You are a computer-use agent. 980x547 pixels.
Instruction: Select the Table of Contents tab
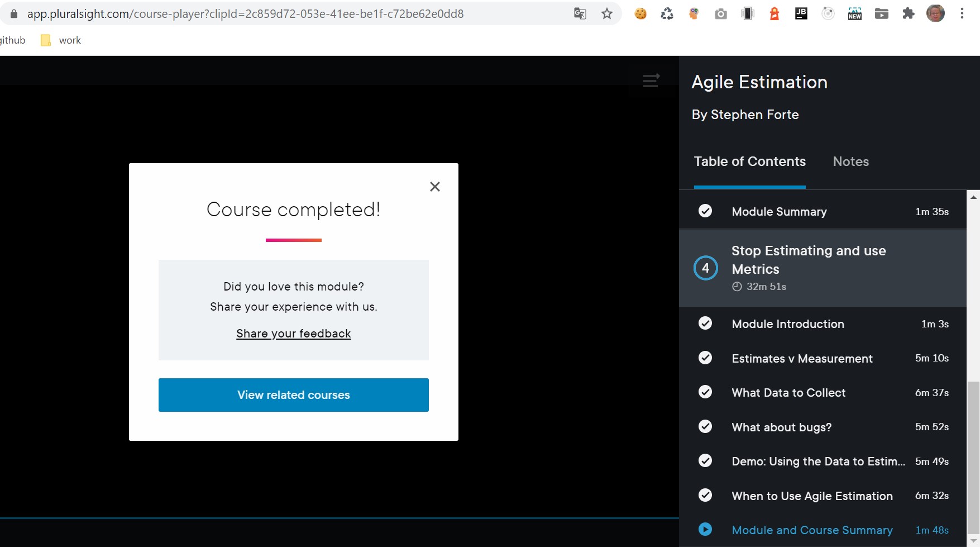point(750,161)
